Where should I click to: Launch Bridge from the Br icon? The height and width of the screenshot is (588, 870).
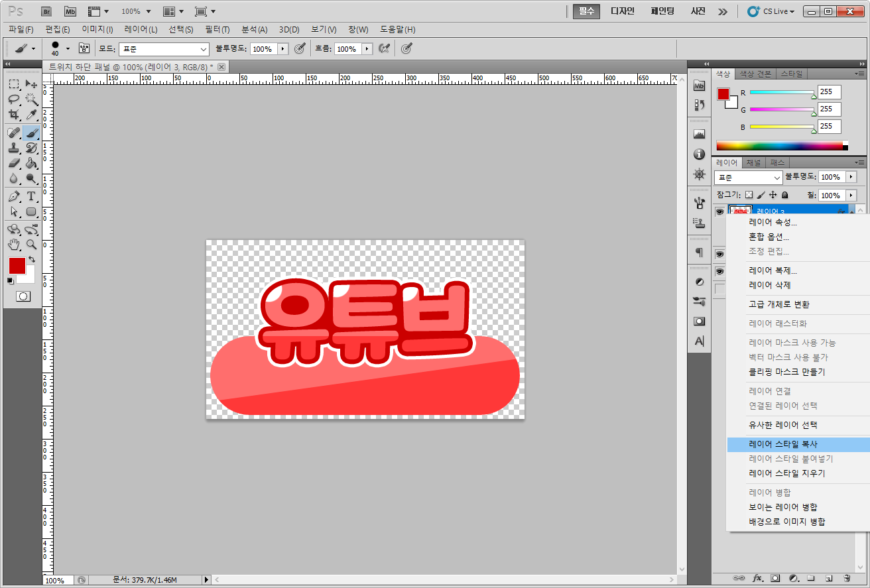tap(46, 11)
